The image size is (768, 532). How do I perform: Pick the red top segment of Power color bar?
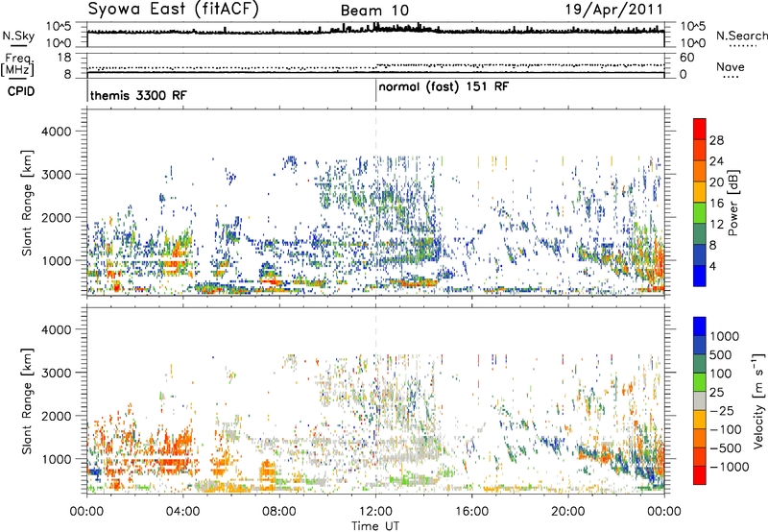pos(700,129)
